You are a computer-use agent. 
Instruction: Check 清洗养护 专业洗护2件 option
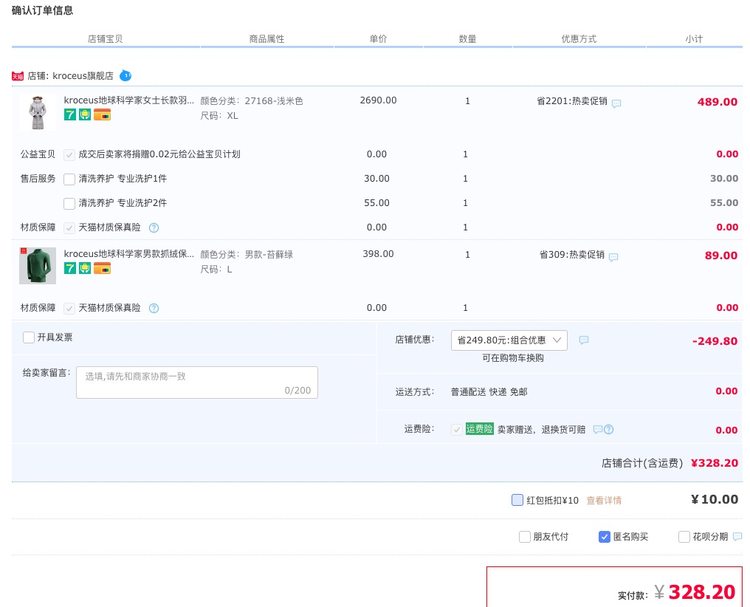click(x=69, y=203)
